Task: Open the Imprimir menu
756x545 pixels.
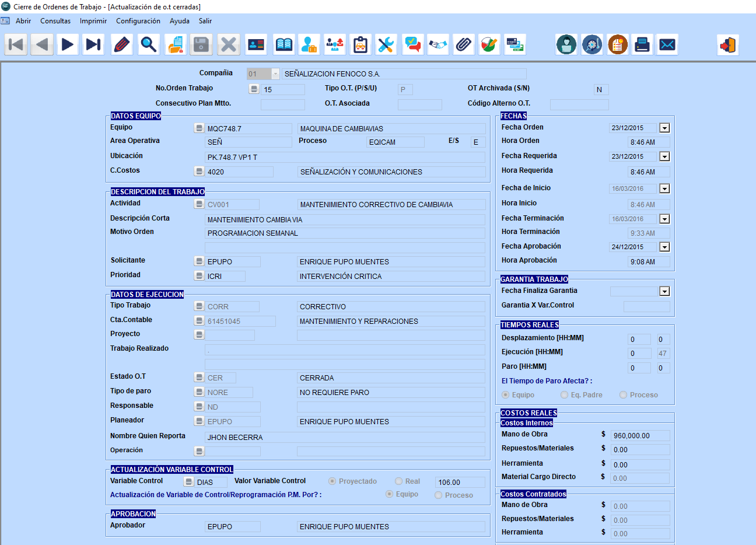Action: (x=93, y=21)
